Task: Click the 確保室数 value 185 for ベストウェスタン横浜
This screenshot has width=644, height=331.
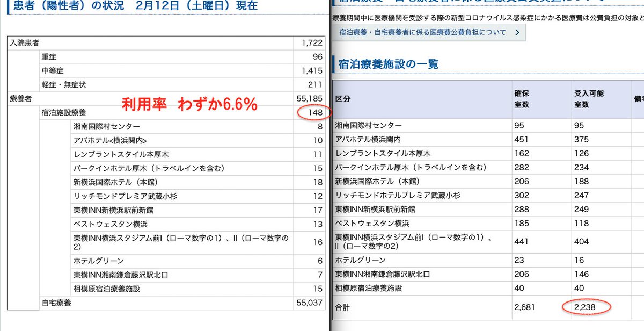Action: click(521, 223)
